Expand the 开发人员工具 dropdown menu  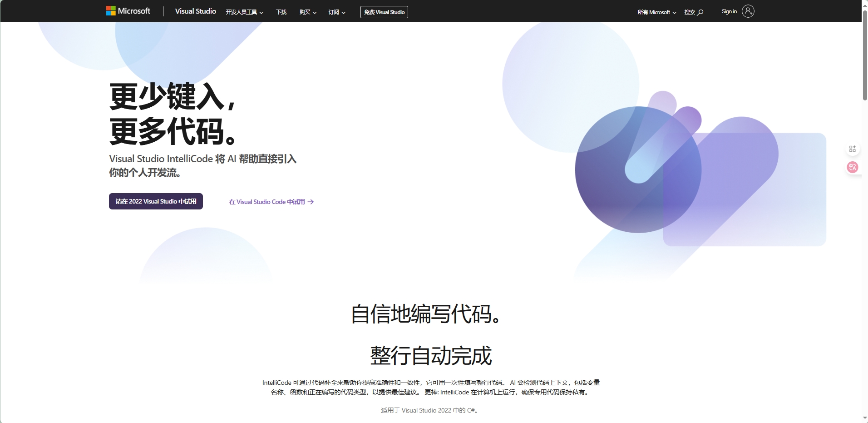[x=244, y=12]
